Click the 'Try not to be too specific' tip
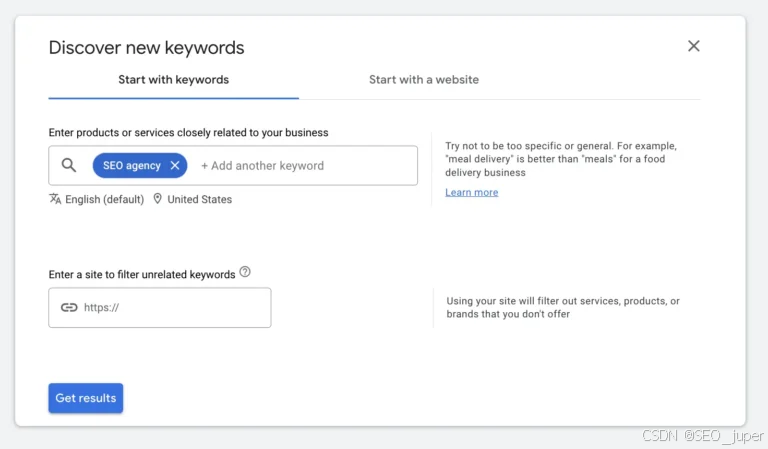The width and height of the screenshot is (768, 449). pos(561,159)
